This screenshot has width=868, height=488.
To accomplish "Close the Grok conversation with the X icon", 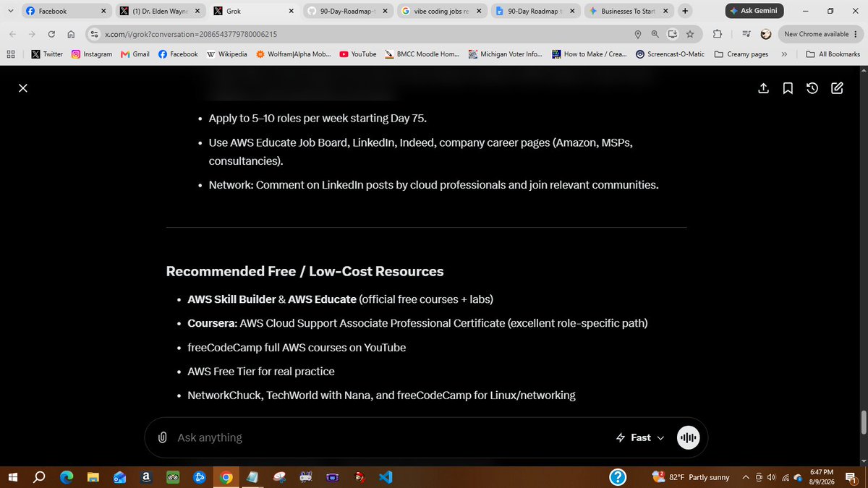I will tap(23, 87).
